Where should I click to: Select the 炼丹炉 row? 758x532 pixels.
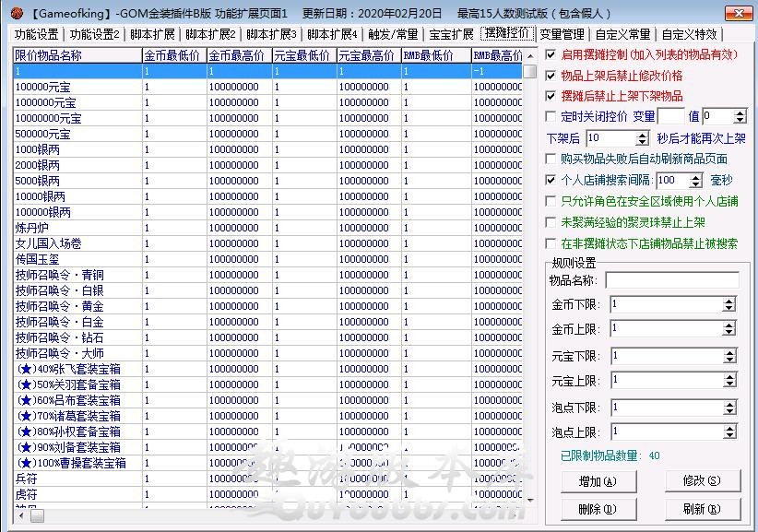[x=267, y=228]
